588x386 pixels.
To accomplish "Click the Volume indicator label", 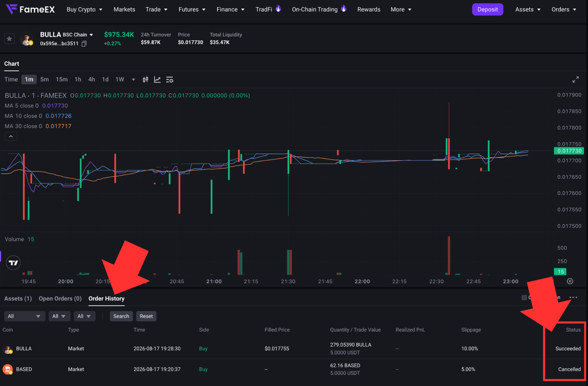I will tap(14, 239).
